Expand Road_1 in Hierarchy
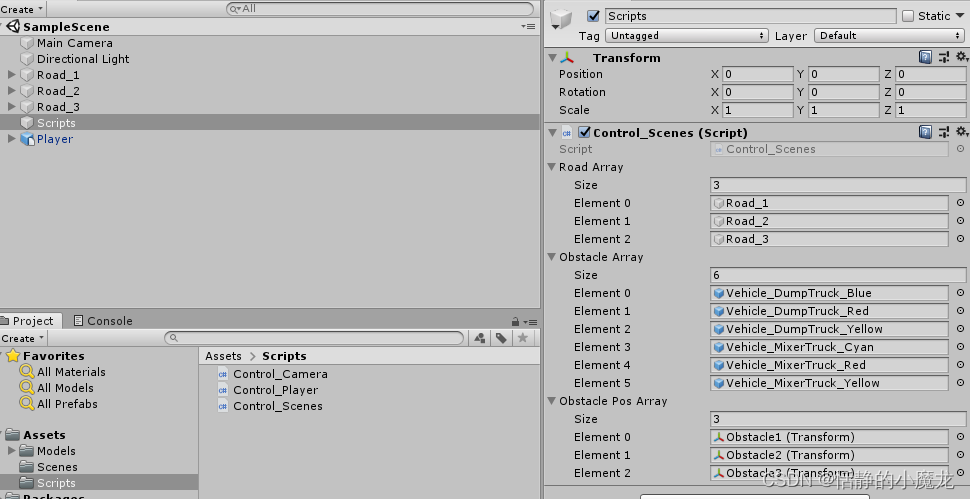 (11, 75)
